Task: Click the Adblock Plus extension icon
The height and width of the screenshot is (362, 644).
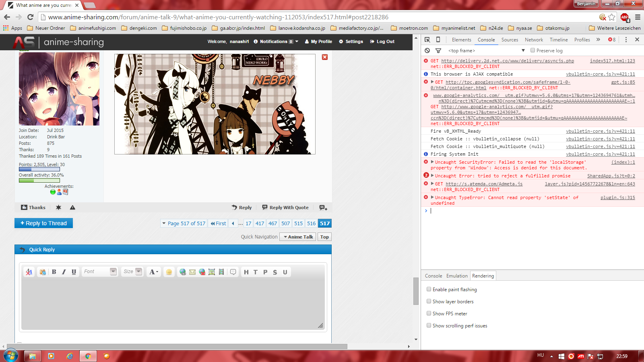Action: click(x=625, y=17)
